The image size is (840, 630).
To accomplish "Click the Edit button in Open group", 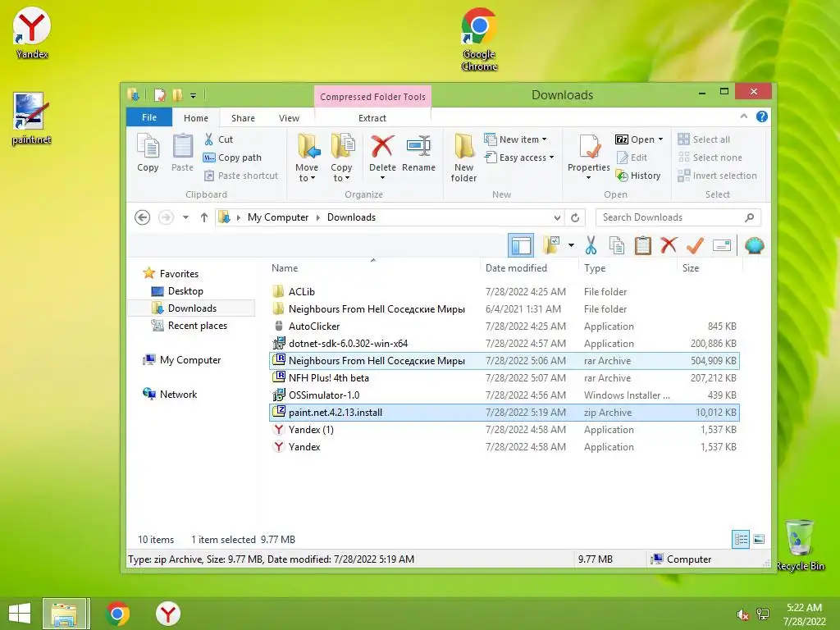I will [x=632, y=157].
